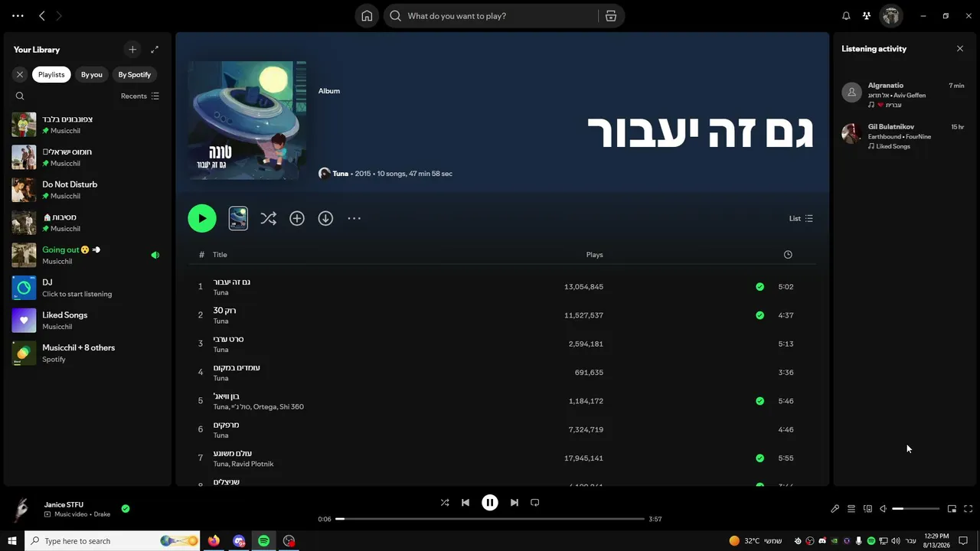This screenshot has height=551, width=980.
Task: Select the By Spotify filter chip
Action: pyautogui.click(x=135, y=74)
